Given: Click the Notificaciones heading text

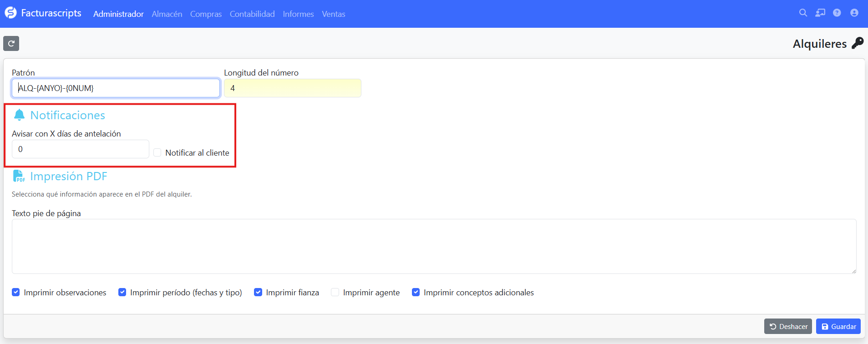Looking at the screenshot, I should tap(68, 115).
